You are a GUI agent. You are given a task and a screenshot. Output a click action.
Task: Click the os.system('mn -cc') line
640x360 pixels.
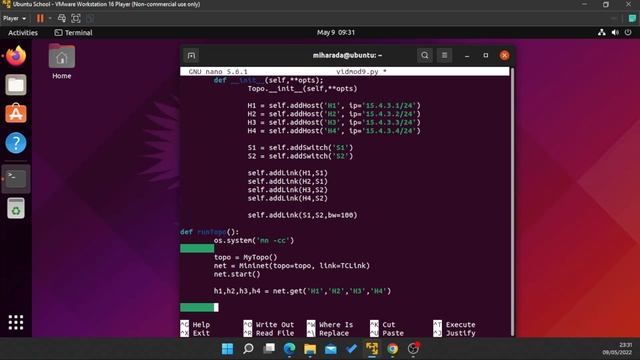point(254,240)
